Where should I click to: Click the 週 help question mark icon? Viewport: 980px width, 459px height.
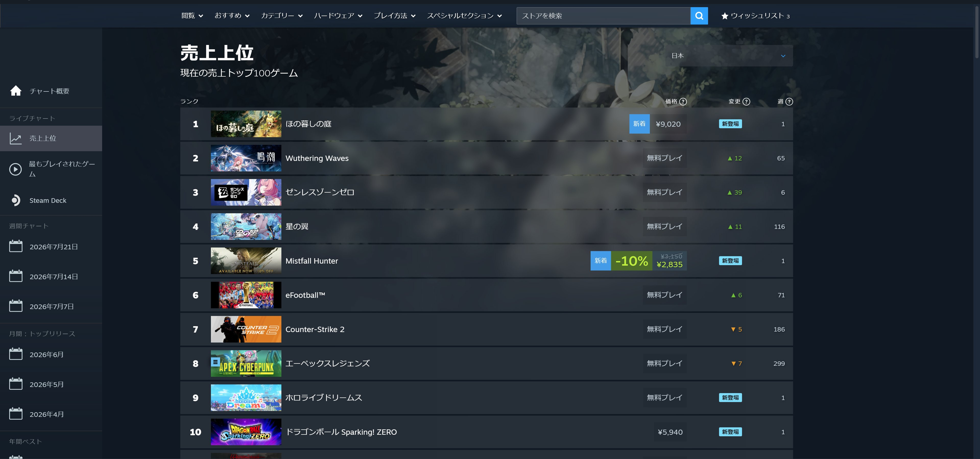click(790, 102)
